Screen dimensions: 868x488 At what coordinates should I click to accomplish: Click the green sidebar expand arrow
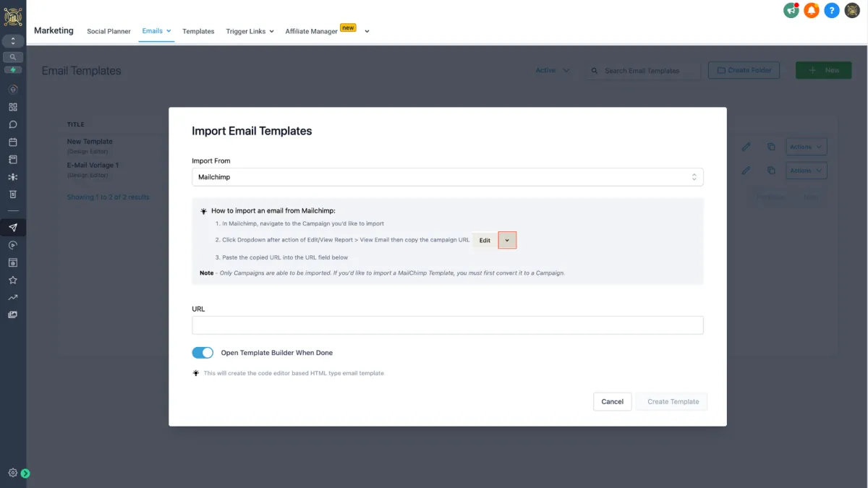[25, 474]
